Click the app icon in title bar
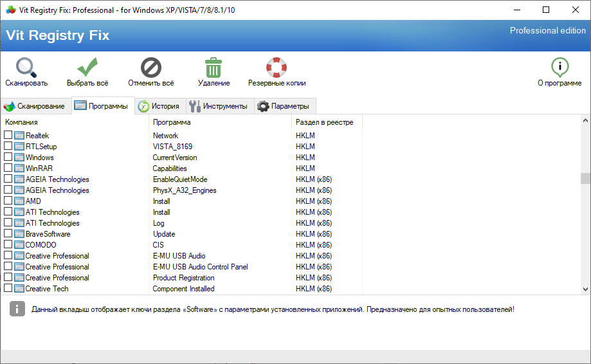 click(x=11, y=10)
